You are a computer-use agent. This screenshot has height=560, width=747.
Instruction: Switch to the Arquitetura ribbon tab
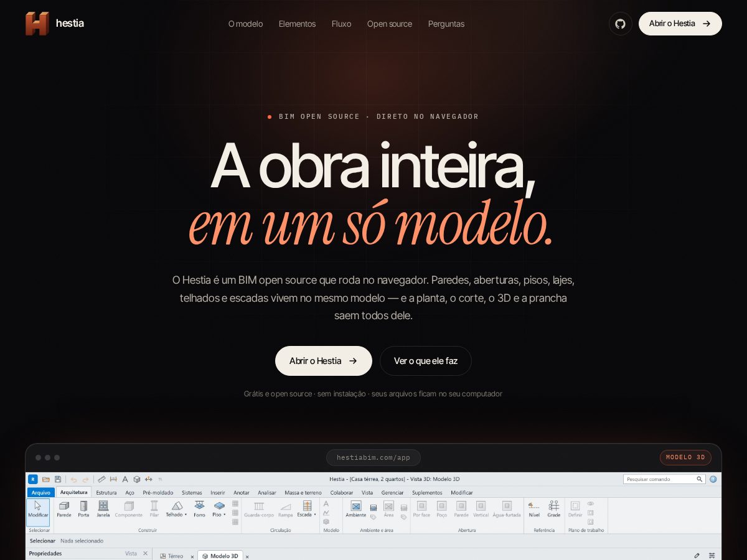point(74,492)
